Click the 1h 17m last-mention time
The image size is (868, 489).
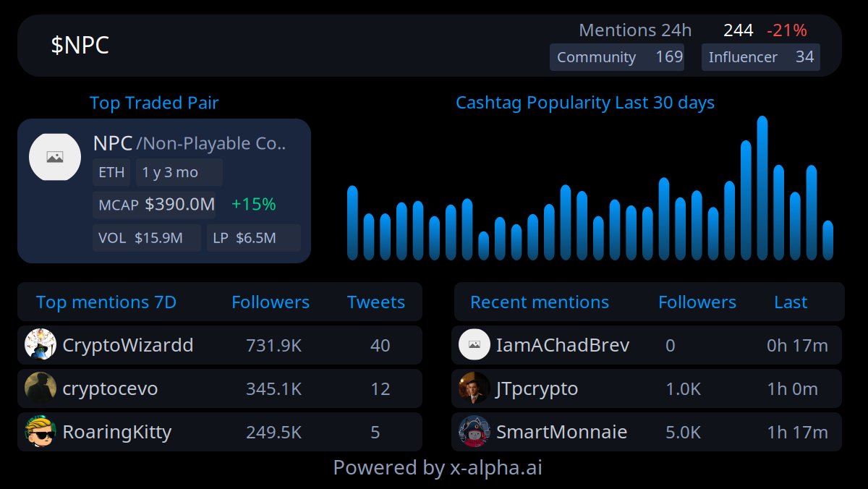click(797, 433)
